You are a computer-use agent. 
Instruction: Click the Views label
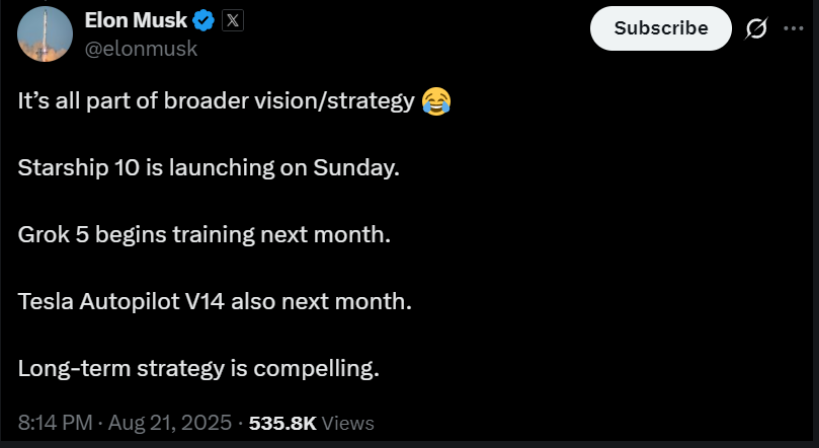[348, 423]
